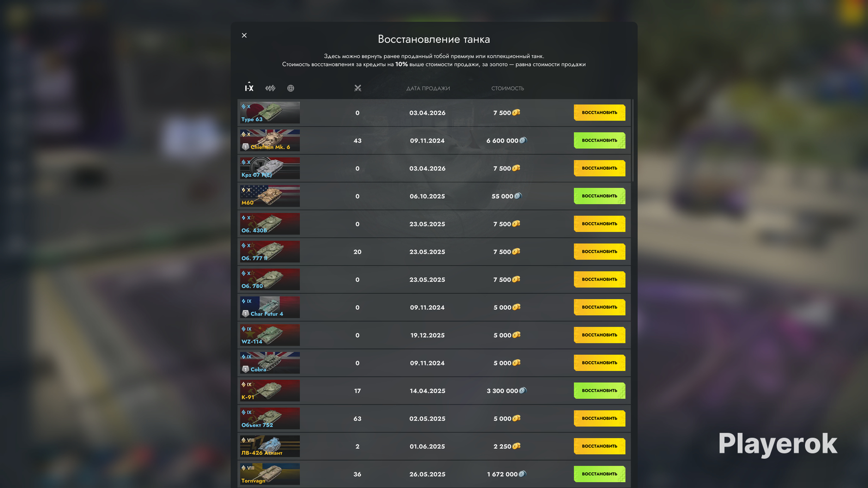Sort by vehicle type icon

(270, 88)
